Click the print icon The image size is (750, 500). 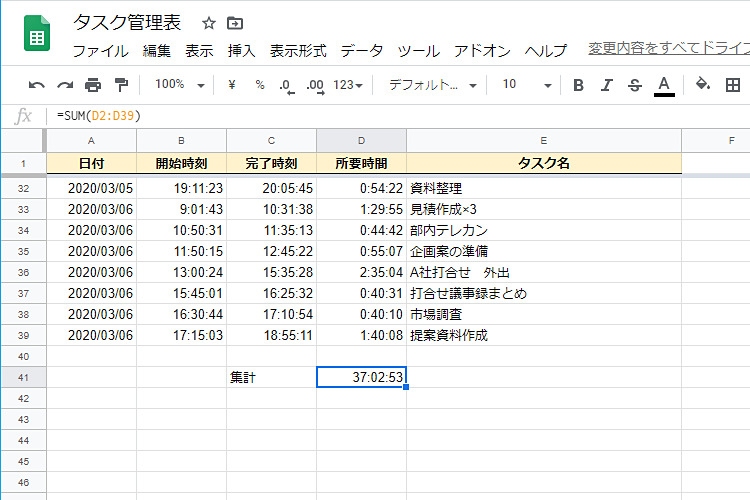click(x=93, y=85)
